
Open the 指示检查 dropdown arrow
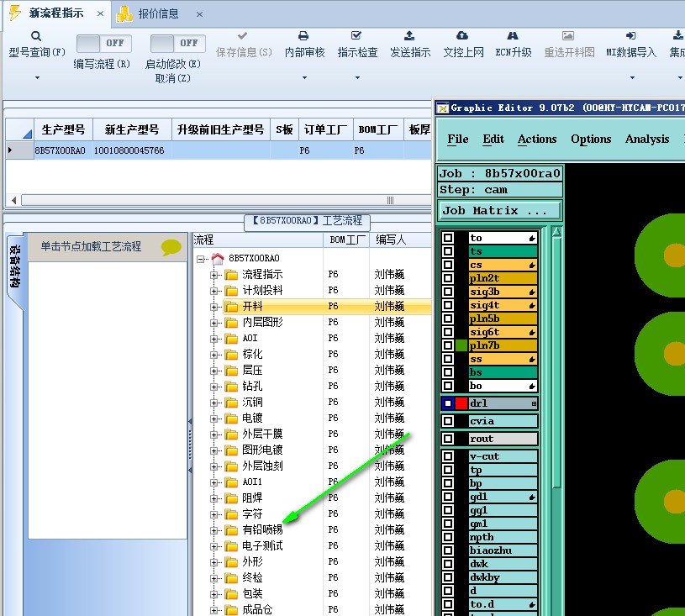357,78
